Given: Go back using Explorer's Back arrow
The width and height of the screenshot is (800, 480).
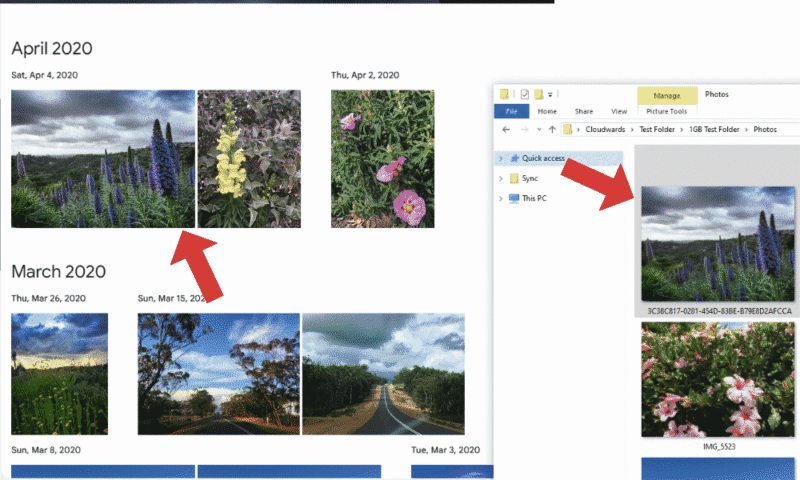Looking at the screenshot, I should pyautogui.click(x=506, y=130).
